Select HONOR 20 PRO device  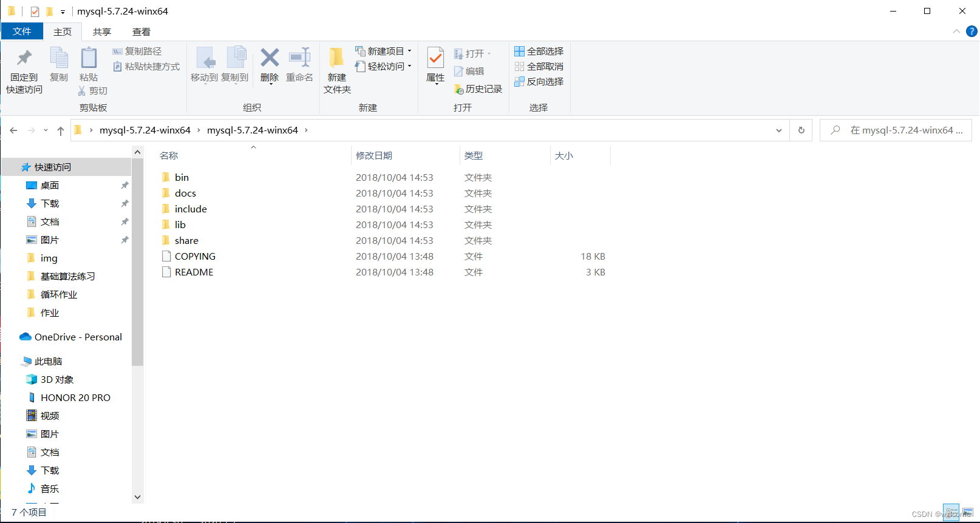point(75,397)
